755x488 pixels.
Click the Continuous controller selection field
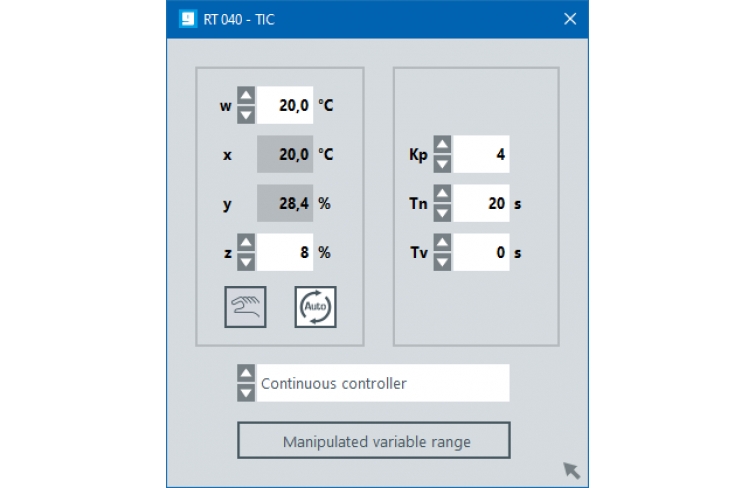pyautogui.click(x=383, y=383)
